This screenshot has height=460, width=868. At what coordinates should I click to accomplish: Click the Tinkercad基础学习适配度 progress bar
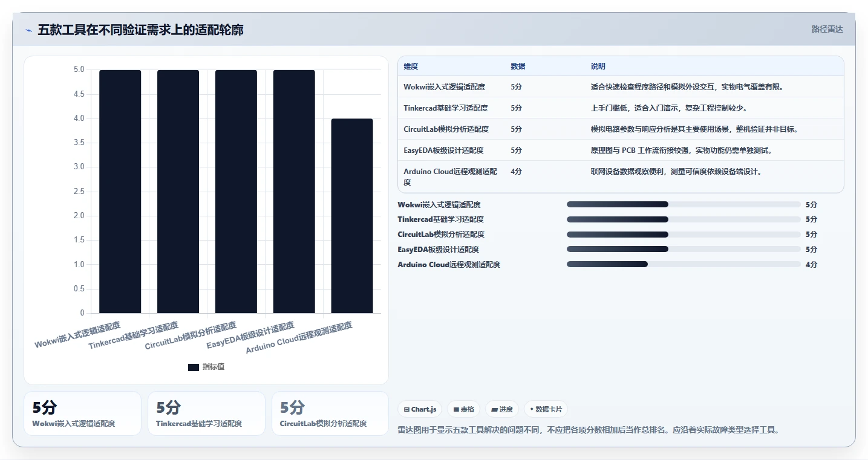click(x=684, y=219)
